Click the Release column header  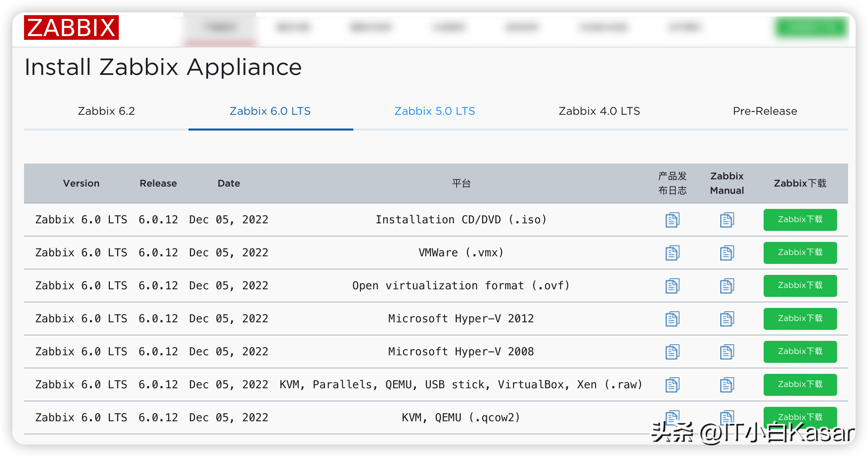(158, 183)
